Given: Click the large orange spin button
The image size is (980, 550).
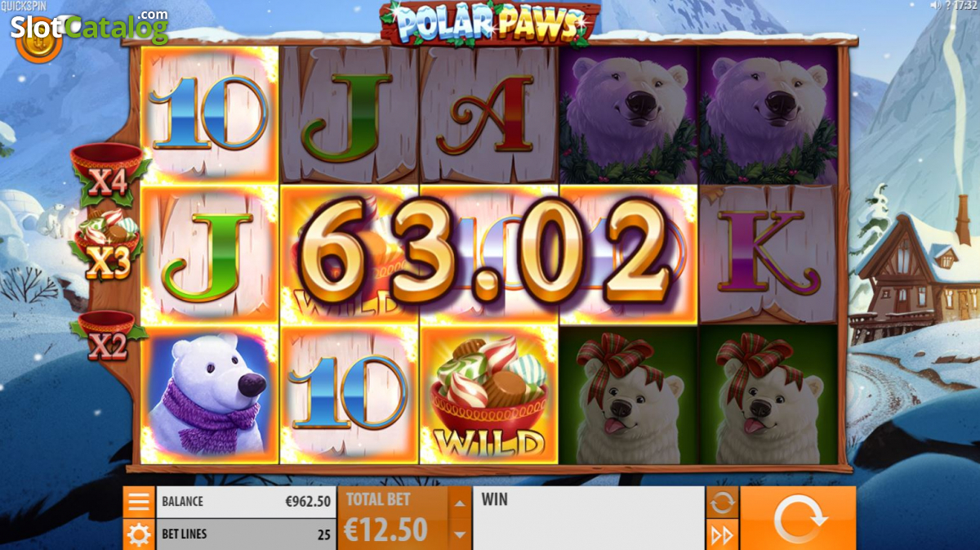Looking at the screenshot, I should [x=798, y=518].
